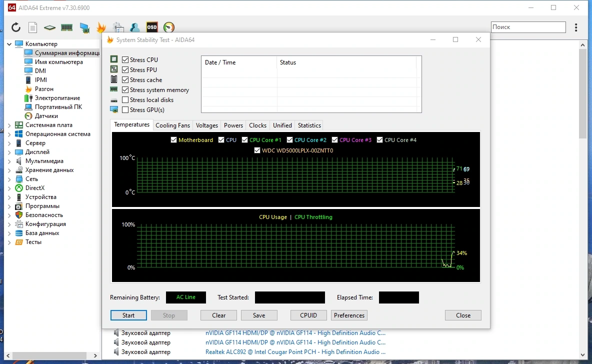
Task: Open CPUID panel button
Action: click(308, 315)
